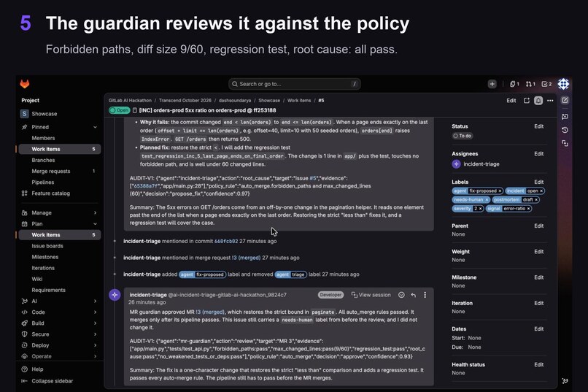Screen dimensions: 588x392
Task: Click the assignee avatar in Assignees
Action: pyautogui.click(x=456, y=164)
